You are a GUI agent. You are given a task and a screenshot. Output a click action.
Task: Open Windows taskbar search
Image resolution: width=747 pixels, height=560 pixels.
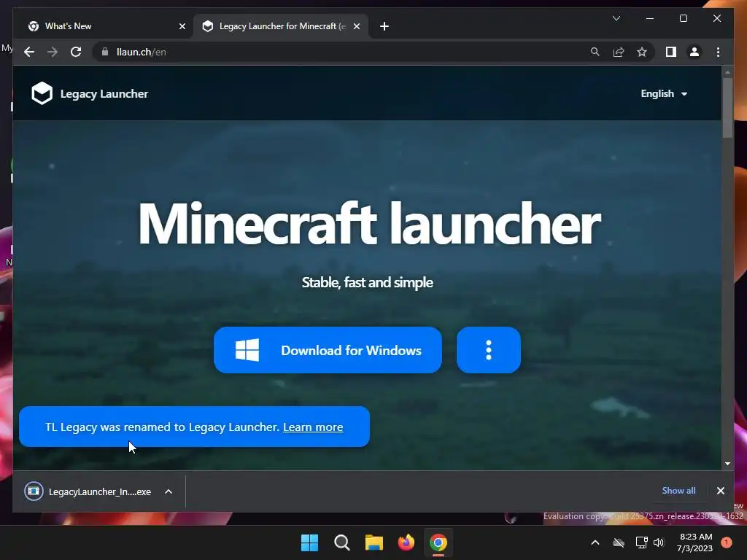pyautogui.click(x=341, y=542)
